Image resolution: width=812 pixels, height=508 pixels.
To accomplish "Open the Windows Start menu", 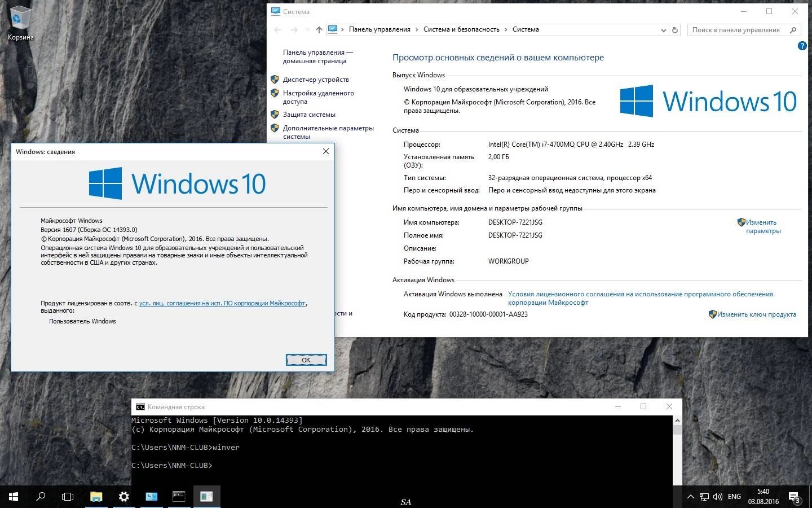I will coord(14,497).
